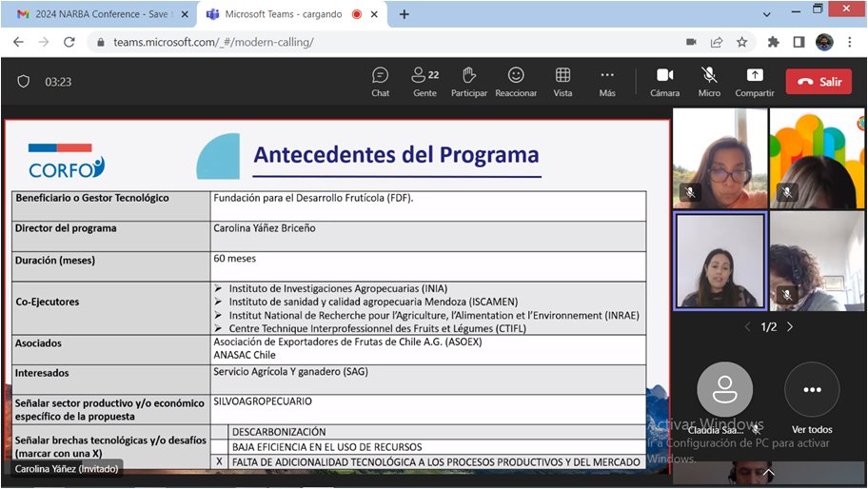Screen dimensions: 868x489
Task: View site lock information icon
Action: point(100,42)
